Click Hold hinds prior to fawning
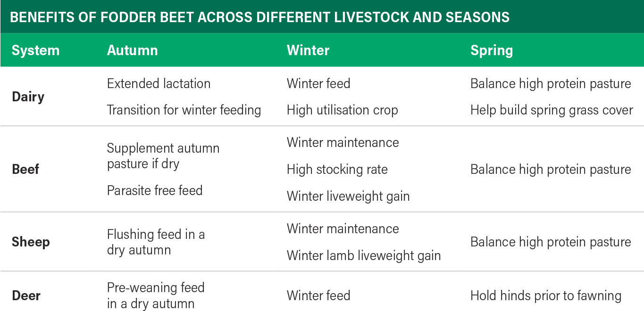The image size is (644, 311). pos(545,295)
